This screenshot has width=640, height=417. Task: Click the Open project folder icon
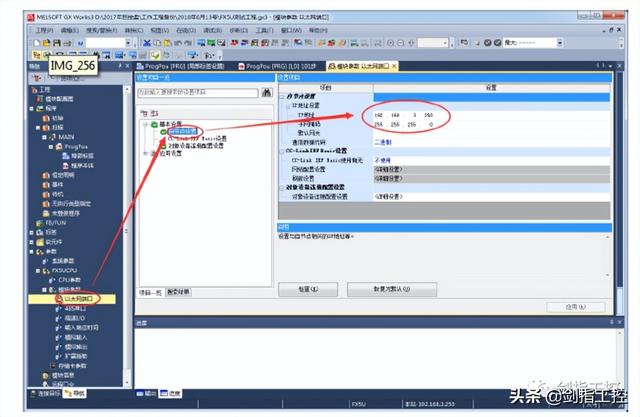[x=47, y=42]
